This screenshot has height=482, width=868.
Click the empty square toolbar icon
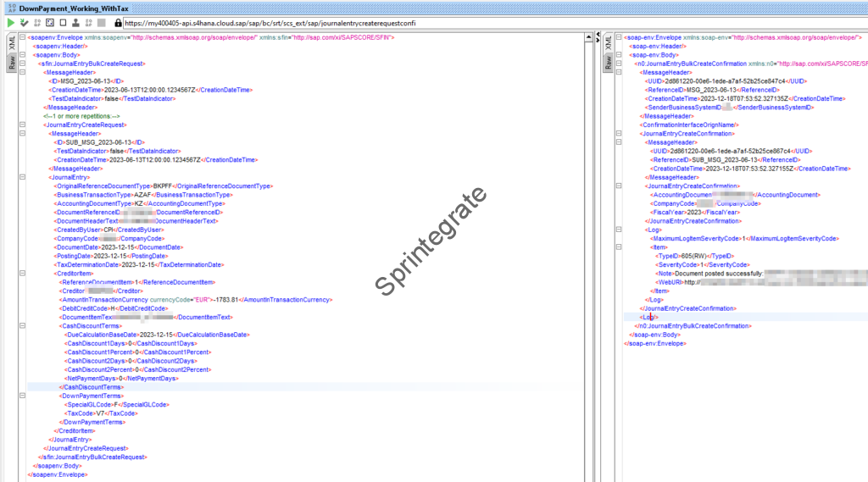click(64, 22)
